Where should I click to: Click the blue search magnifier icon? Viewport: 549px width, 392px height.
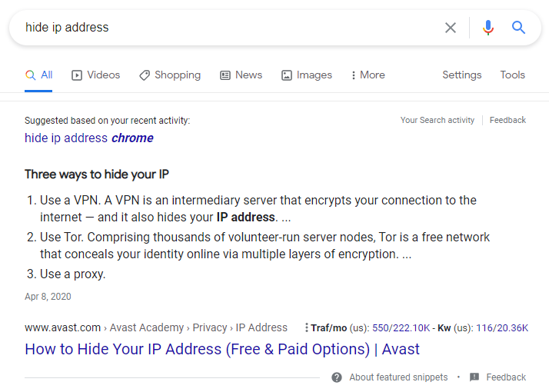coord(519,28)
